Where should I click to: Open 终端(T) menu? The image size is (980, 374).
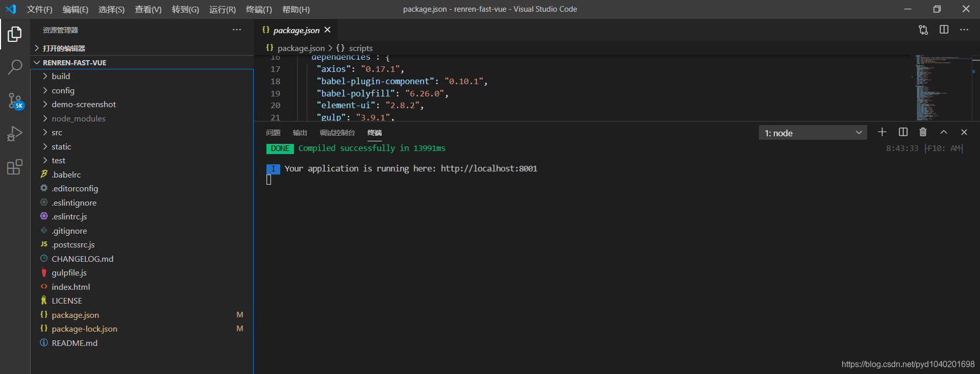[x=259, y=9]
